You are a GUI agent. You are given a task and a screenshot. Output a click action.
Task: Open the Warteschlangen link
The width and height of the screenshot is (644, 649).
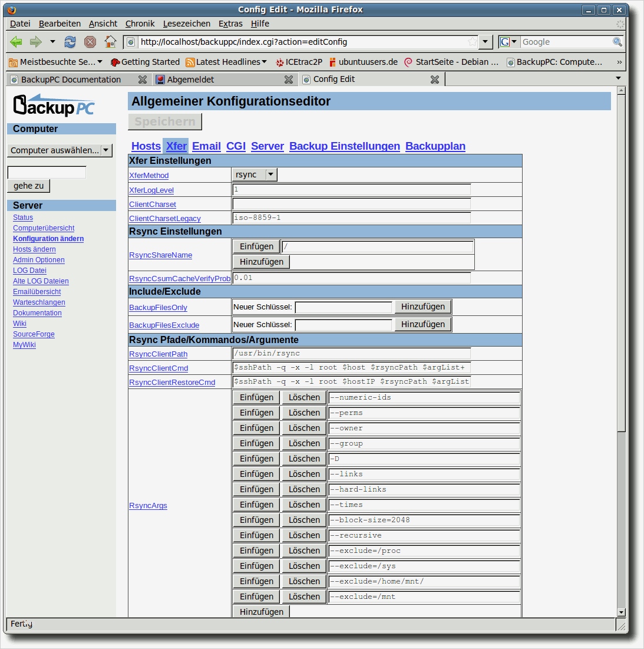(x=39, y=302)
